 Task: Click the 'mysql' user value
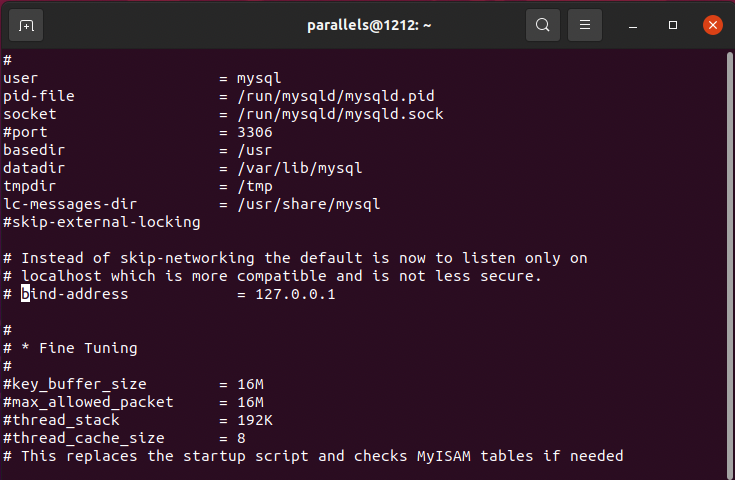pos(259,78)
